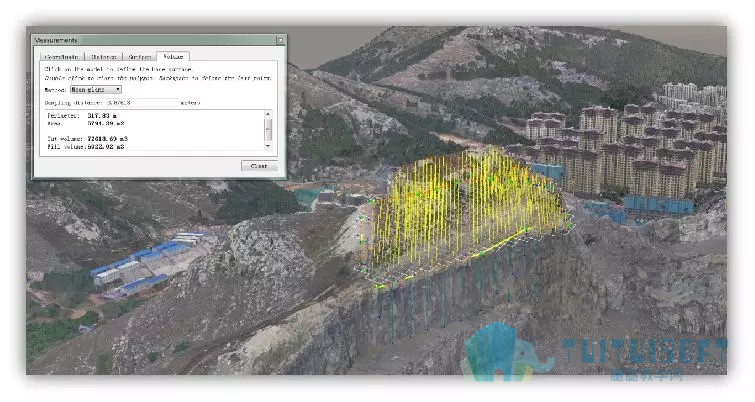Select the Surface measurement tab

click(140, 57)
